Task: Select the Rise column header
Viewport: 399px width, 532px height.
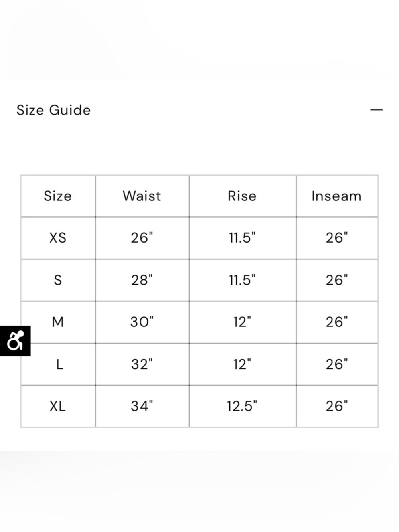Action: [x=242, y=196]
